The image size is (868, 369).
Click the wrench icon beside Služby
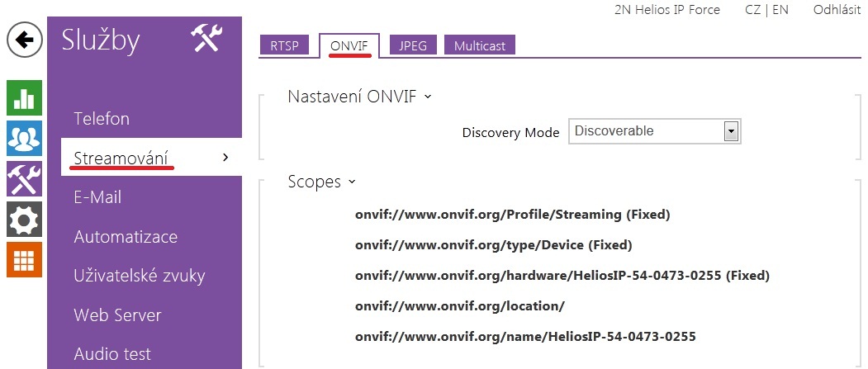[206, 40]
